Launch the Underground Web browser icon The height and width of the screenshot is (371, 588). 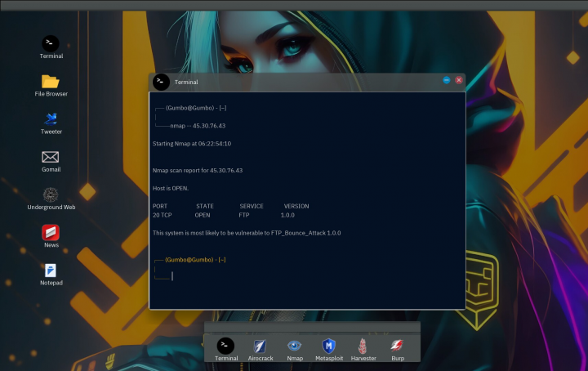click(51, 194)
